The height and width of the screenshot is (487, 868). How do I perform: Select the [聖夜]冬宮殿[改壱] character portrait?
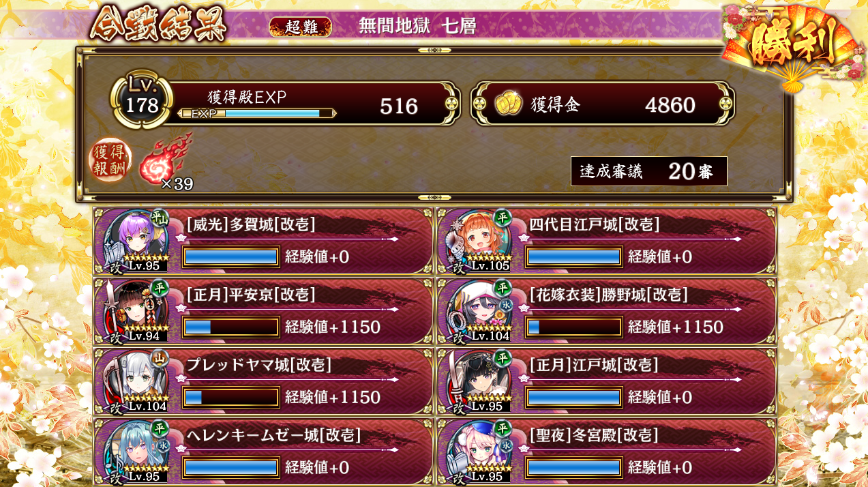(477, 451)
